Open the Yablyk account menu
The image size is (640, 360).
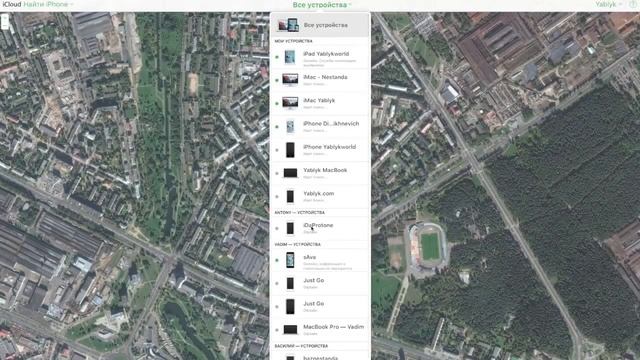click(608, 4)
